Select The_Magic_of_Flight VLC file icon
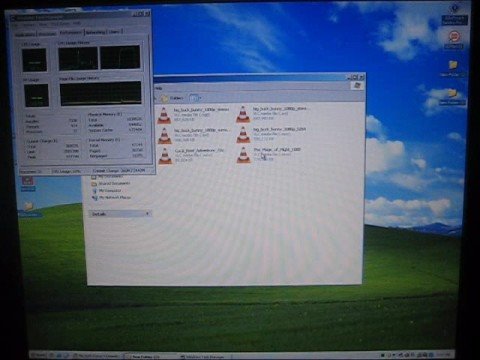 pos(243,155)
